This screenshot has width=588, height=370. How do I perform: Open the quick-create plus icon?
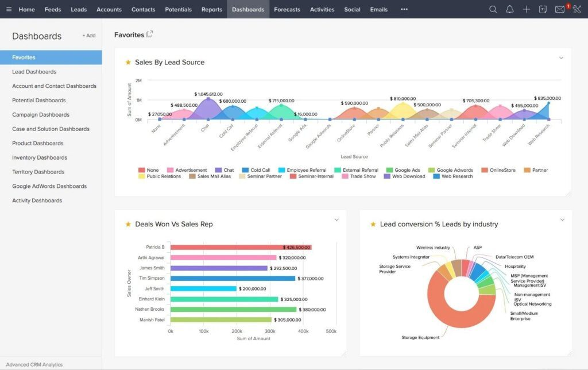[x=526, y=9]
